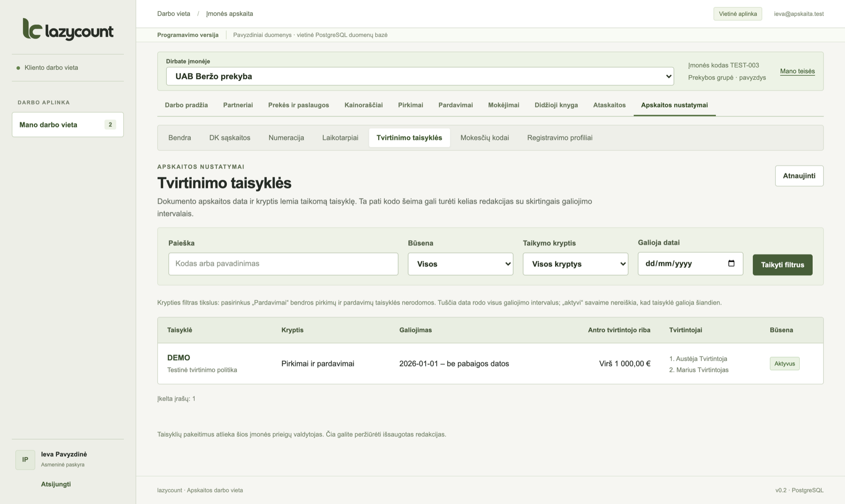Viewport: 845px width, 504px height.
Task: Open the Taikymo kryptis dropdown
Action: pyautogui.click(x=575, y=264)
